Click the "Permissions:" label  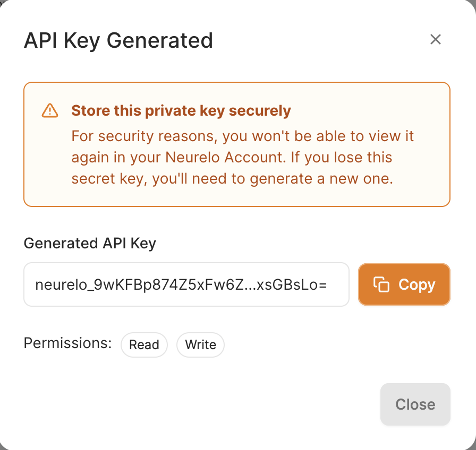67,343
